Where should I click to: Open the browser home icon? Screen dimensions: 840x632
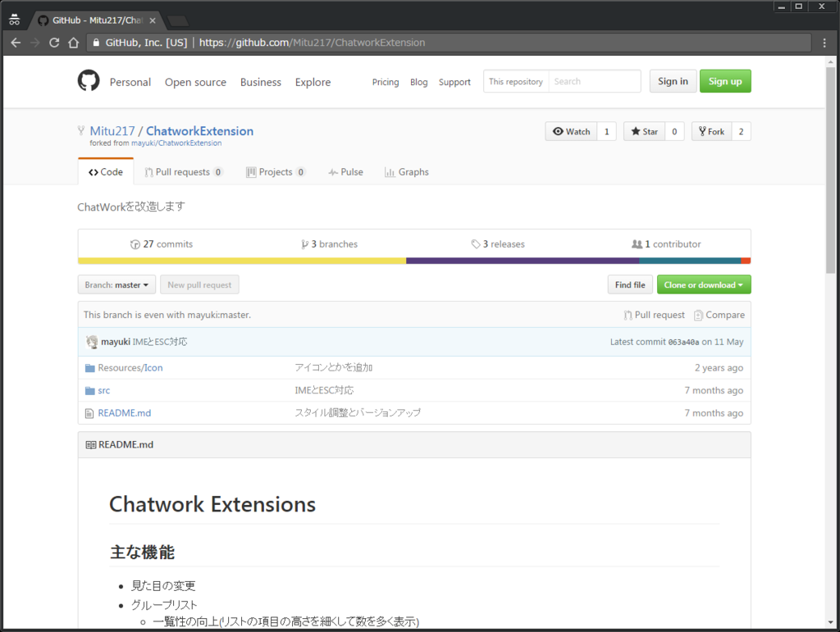click(73, 43)
